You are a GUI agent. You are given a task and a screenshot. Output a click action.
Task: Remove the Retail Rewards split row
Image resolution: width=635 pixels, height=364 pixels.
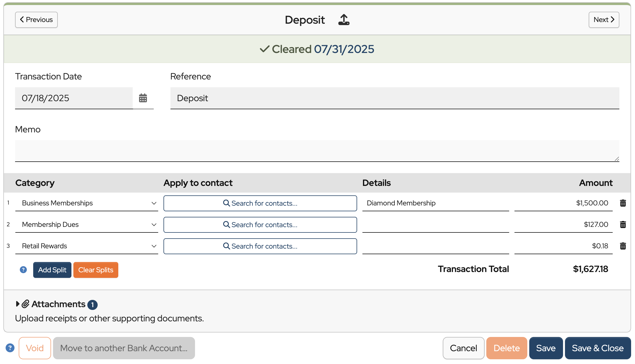(623, 246)
